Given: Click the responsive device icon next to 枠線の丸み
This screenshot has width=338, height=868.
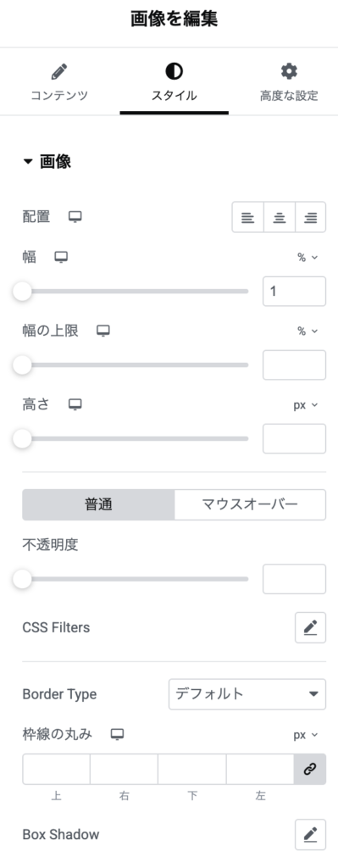Looking at the screenshot, I should (117, 735).
